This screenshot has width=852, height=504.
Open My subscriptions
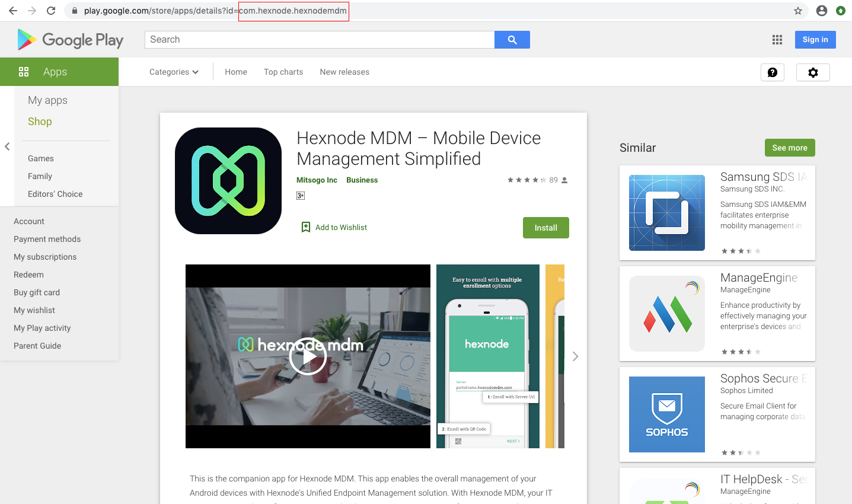tap(45, 257)
